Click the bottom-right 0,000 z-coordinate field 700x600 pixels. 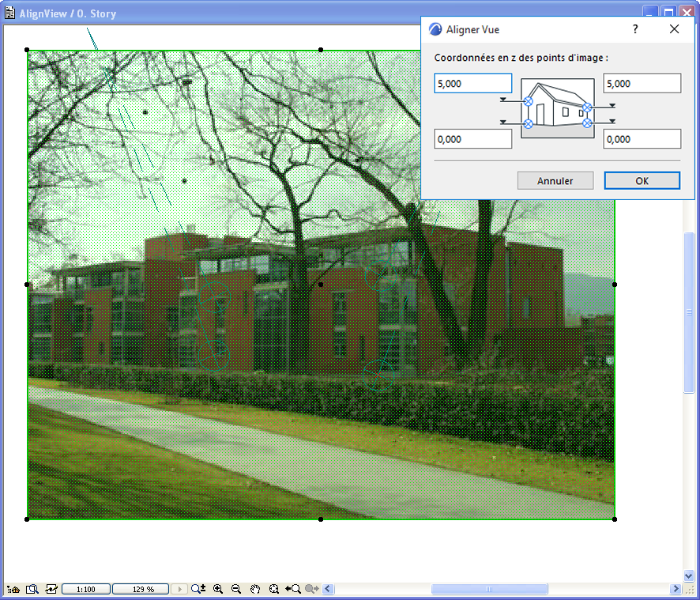click(642, 139)
